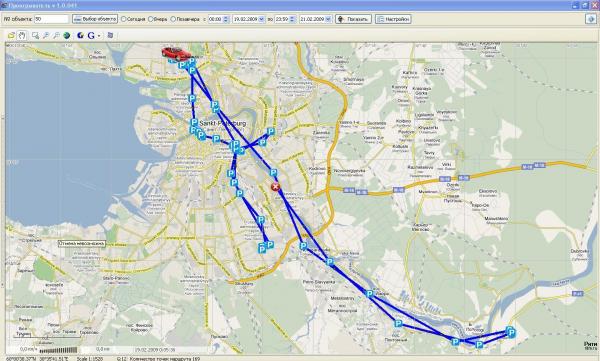Image resolution: width=600 pixels, height=361 pixels.
Task: Open the end date 21.02.2009 dropdown
Action: [328, 19]
